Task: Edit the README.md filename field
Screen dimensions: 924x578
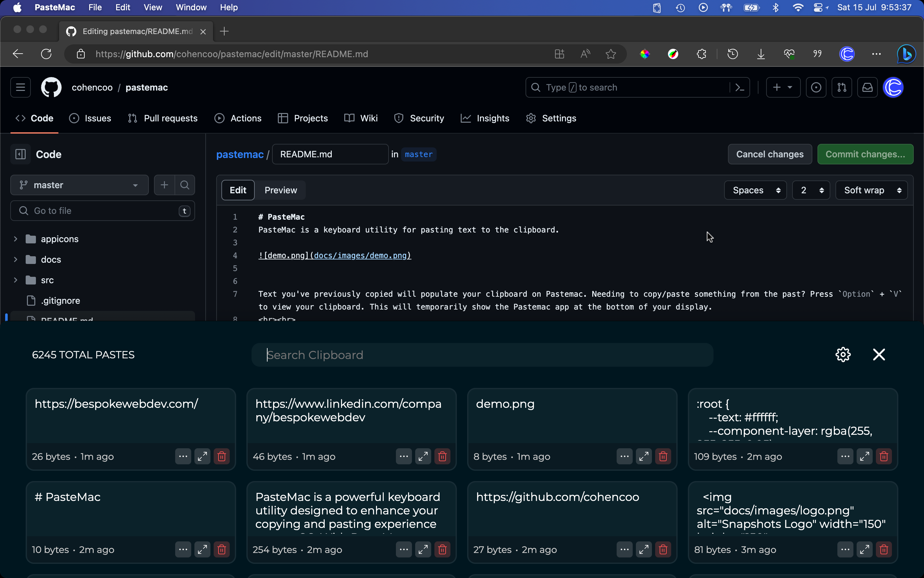Action: point(330,154)
